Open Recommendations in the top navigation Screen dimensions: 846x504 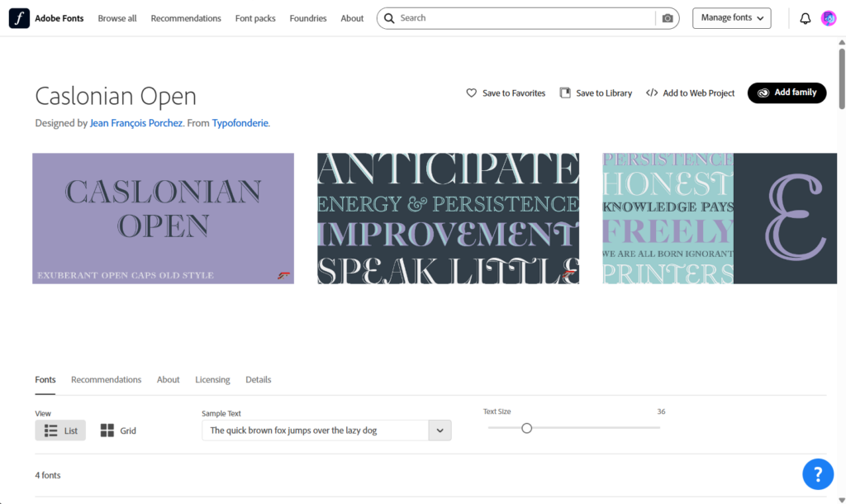point(186,18)
